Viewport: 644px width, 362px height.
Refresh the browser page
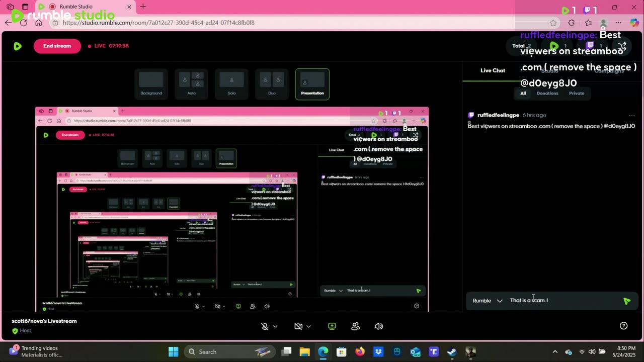(23, 23)
